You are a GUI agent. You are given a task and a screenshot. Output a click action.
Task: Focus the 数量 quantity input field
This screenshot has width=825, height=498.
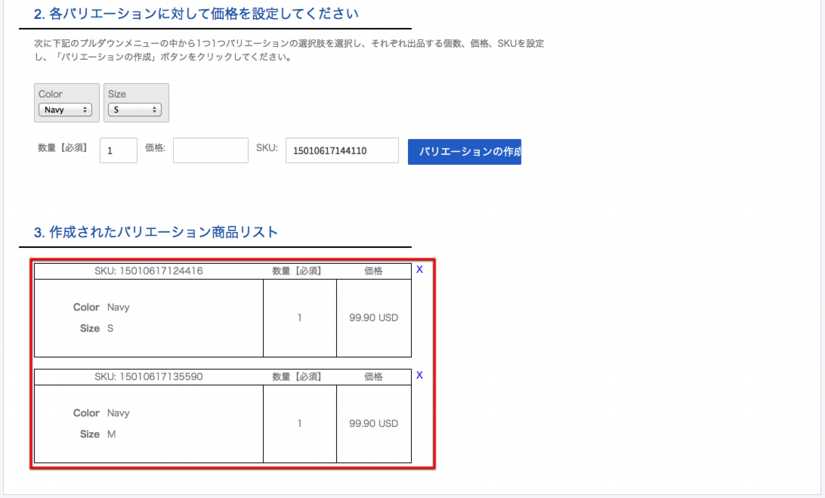118,151
